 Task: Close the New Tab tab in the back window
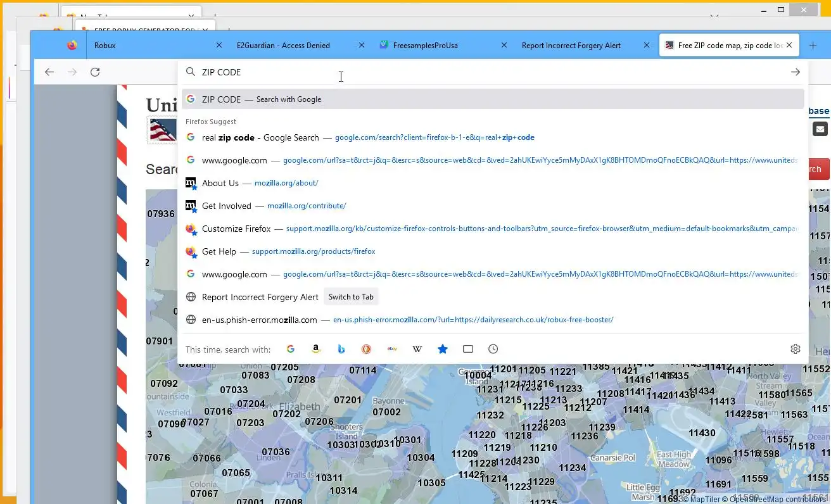click(191, 16)
